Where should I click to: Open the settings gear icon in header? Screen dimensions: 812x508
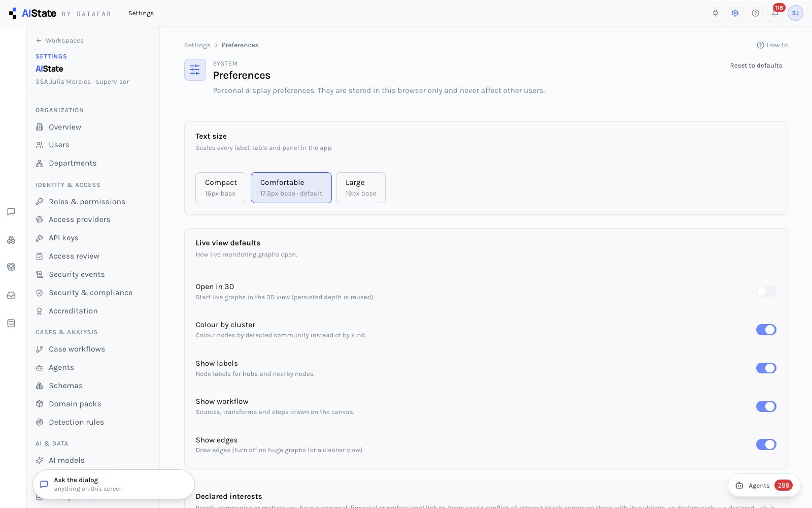coord(735,13)
